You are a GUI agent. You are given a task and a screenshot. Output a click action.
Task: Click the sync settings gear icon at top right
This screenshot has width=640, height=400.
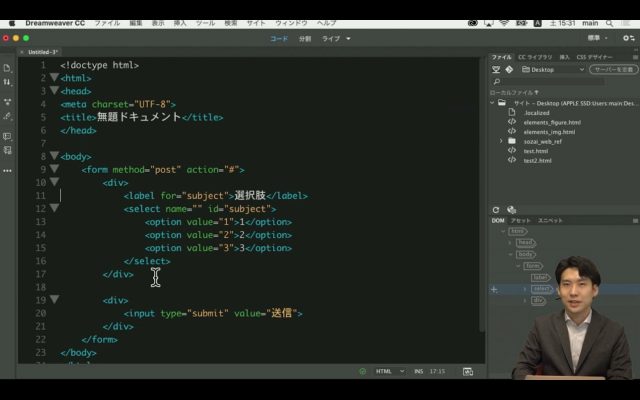click(x=629, y=38)
